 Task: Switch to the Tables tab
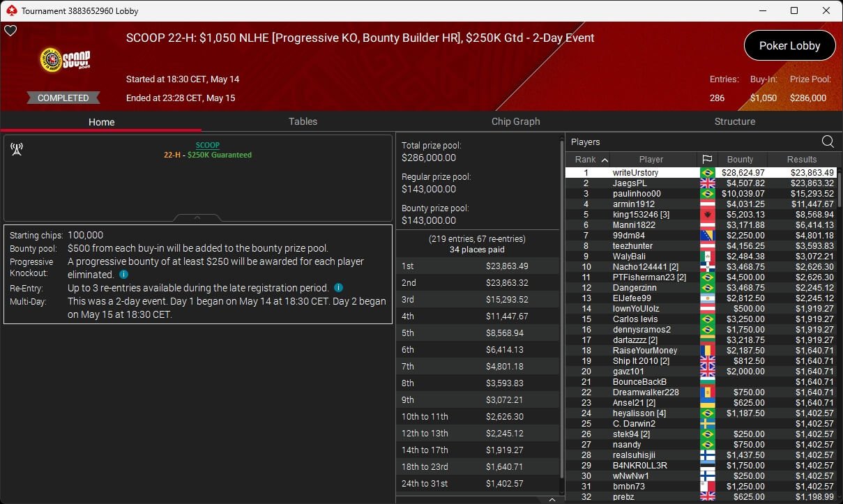(x=303, y=121)
